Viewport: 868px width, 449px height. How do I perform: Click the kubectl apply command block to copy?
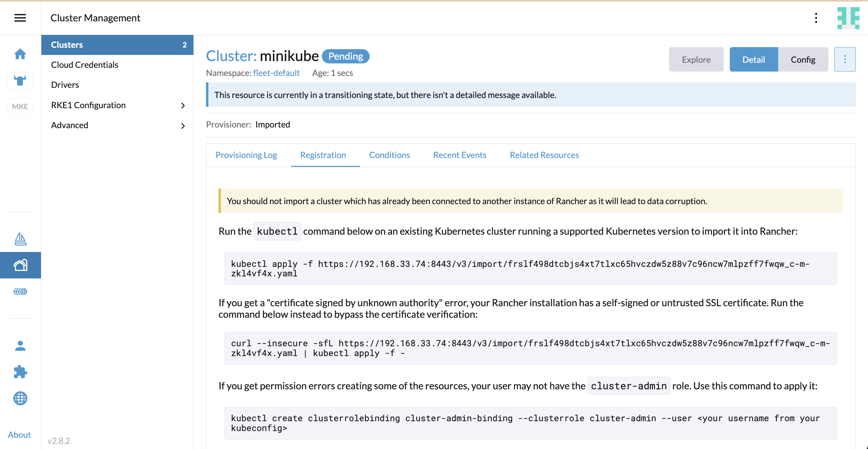531,269
